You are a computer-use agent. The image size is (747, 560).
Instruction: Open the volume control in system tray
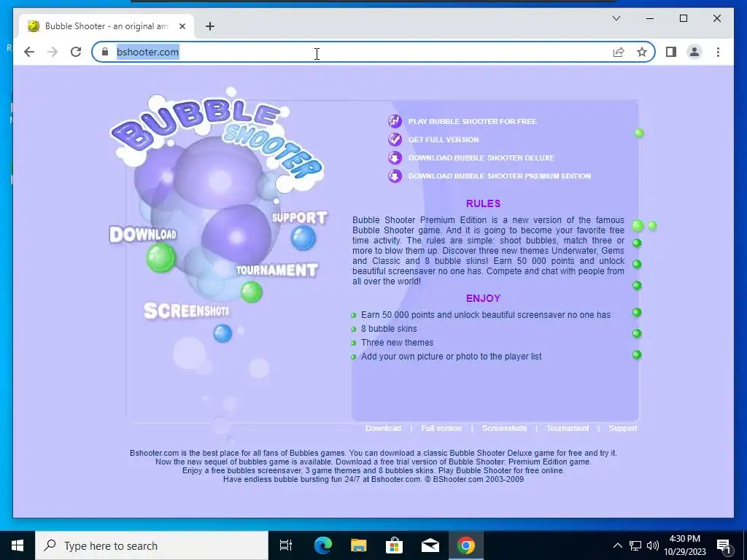coord(653,545)
